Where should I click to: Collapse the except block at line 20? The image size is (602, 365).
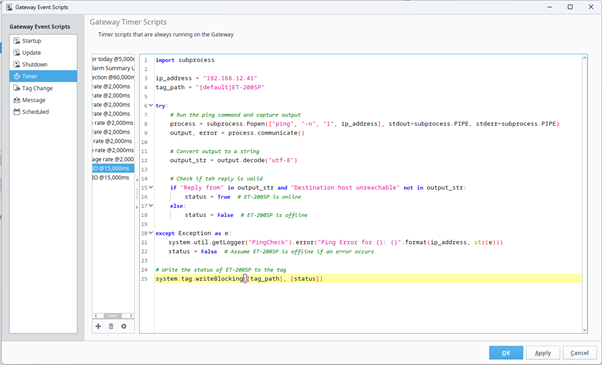[151, 233]
